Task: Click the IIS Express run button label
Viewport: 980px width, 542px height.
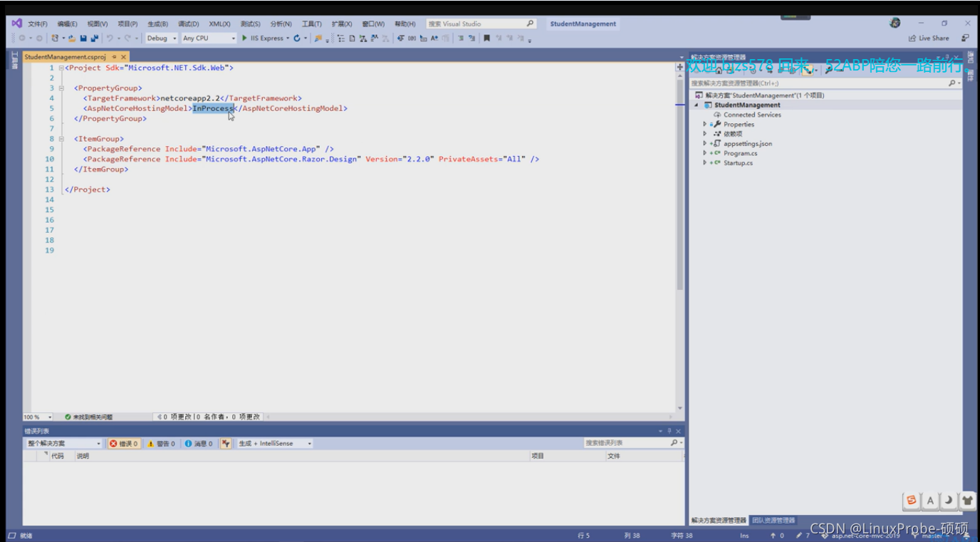Action: 267,38
